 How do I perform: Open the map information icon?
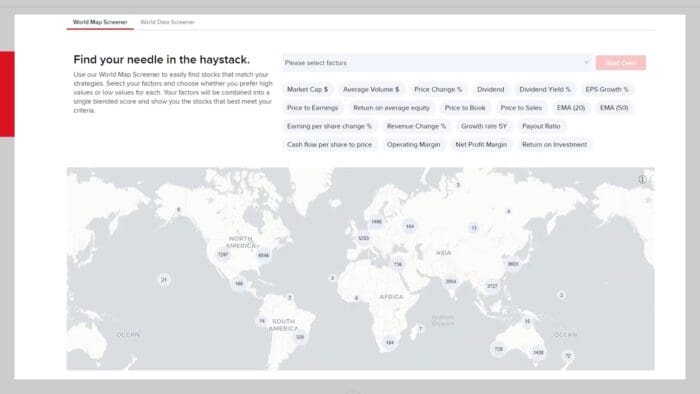coord(642,179)
